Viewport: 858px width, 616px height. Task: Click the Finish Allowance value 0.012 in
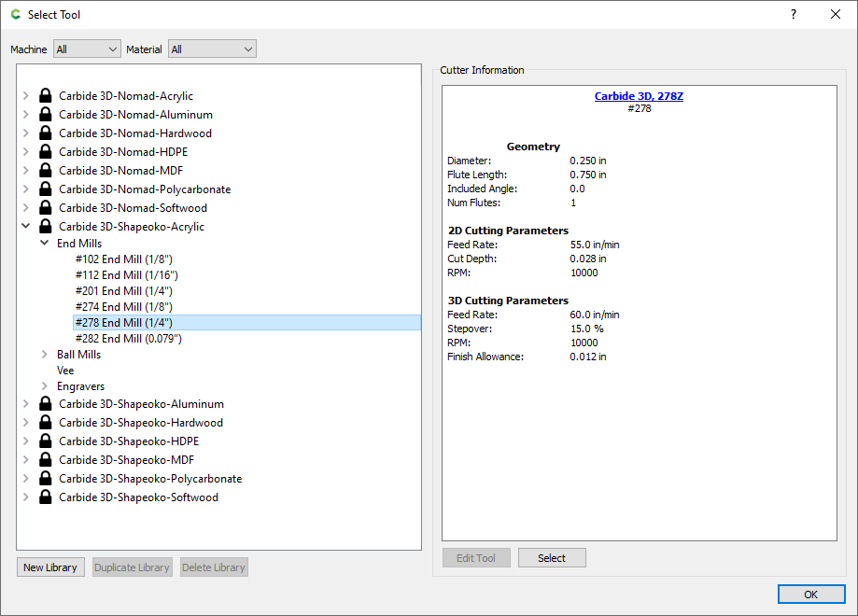click(587, 357)
